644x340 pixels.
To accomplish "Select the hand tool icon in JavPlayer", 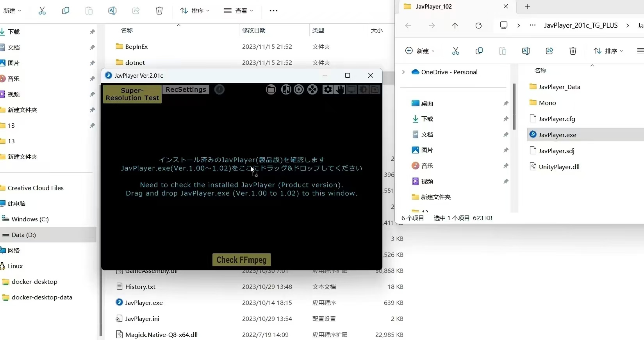I will [340, 90].
